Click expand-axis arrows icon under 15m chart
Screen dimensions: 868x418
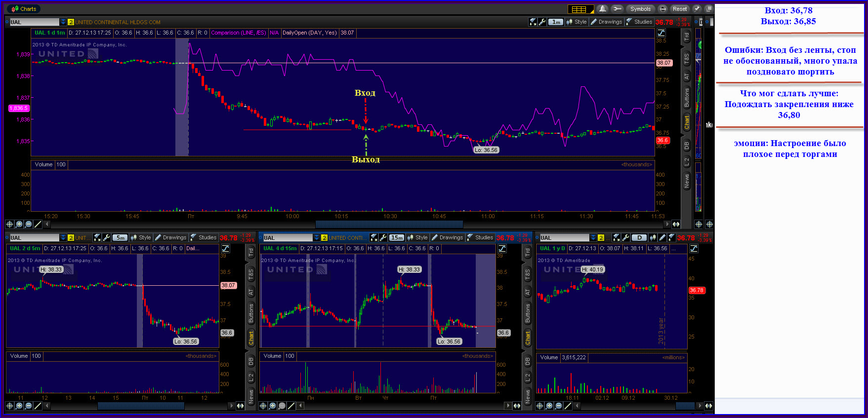517,406
